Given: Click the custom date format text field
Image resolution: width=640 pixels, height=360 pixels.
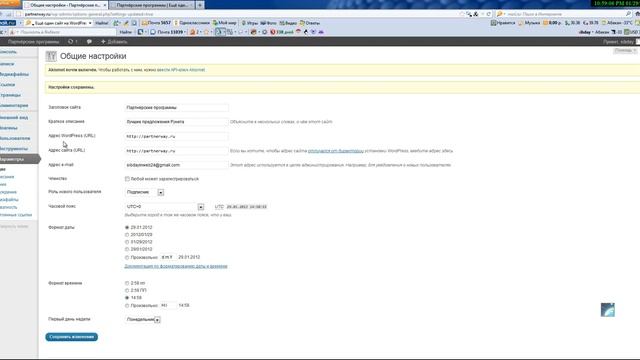Looking at the screenshot, I should click(168, 257).
